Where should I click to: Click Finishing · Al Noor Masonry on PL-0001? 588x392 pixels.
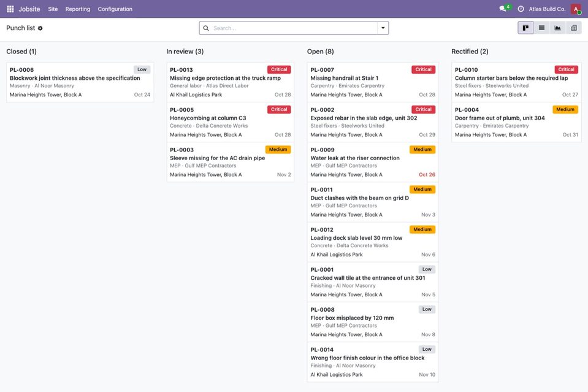click(343, 285)
